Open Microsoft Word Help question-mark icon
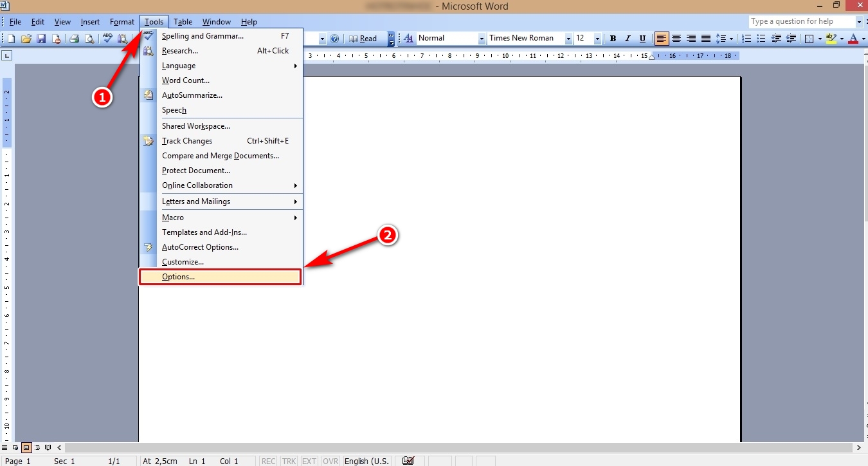The height and width of the screenshot is (466, 868). pos(334,39)
